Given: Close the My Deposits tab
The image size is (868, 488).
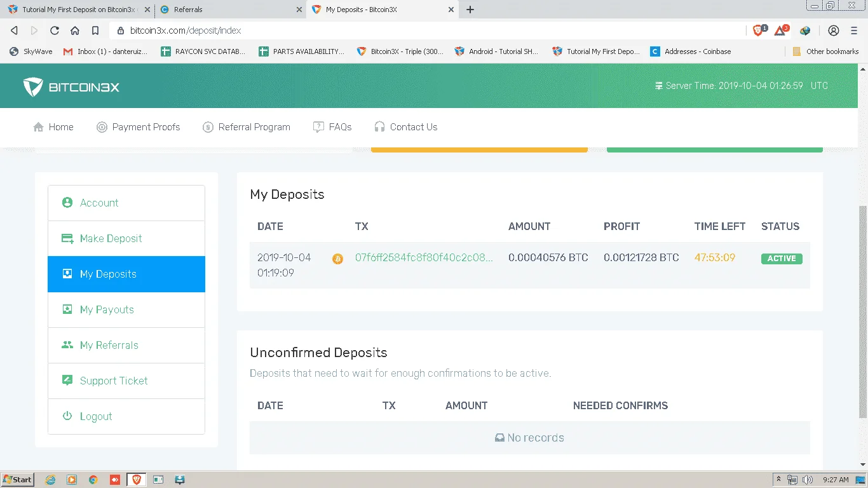Looking at the screenshot, I should [452, 10].
